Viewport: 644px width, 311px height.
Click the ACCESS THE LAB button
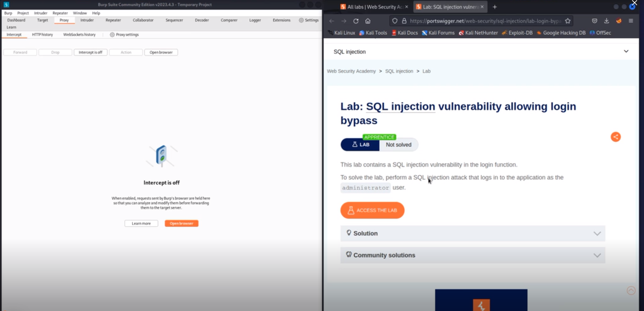[x=372, y=210]
